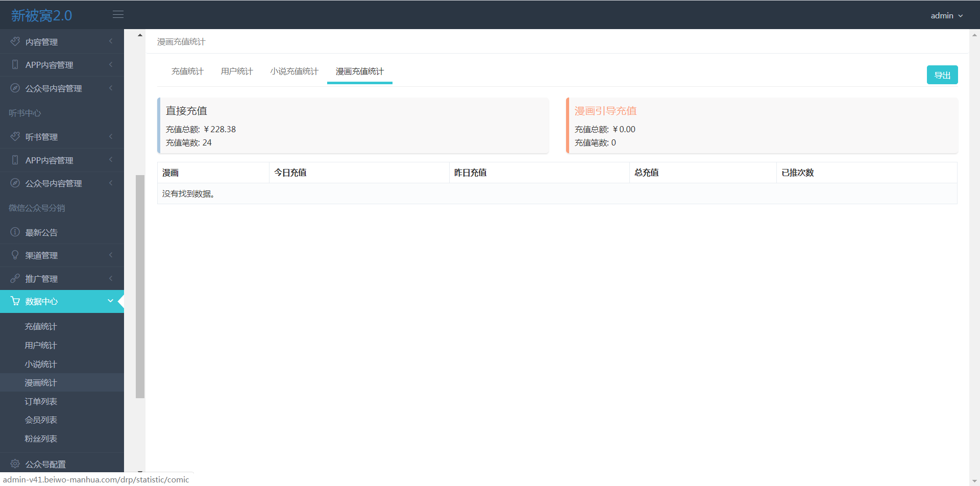980x486 pixels.
Task: Open 用户统计 in sidebar submenu
Action: tap(41, 345)
